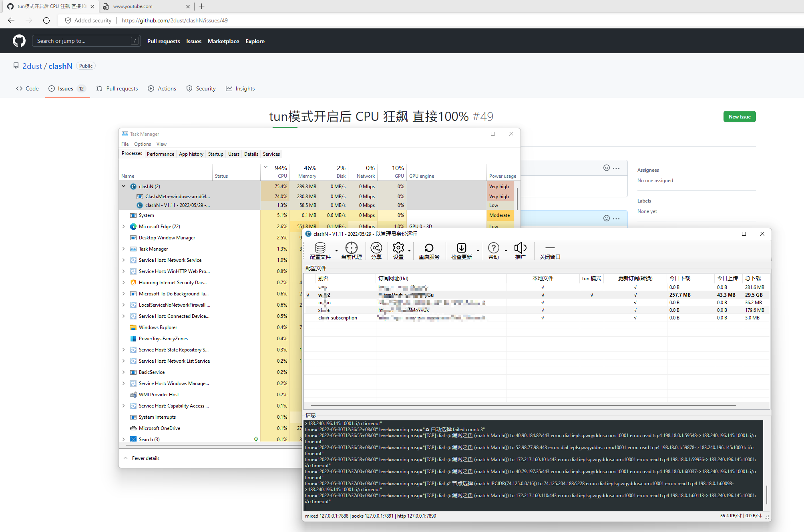Viewport: 804px width, 532px height.
Task: Open 设置 in the clashN toolbar
Action: pyautogui.click(x=399, y=248)
